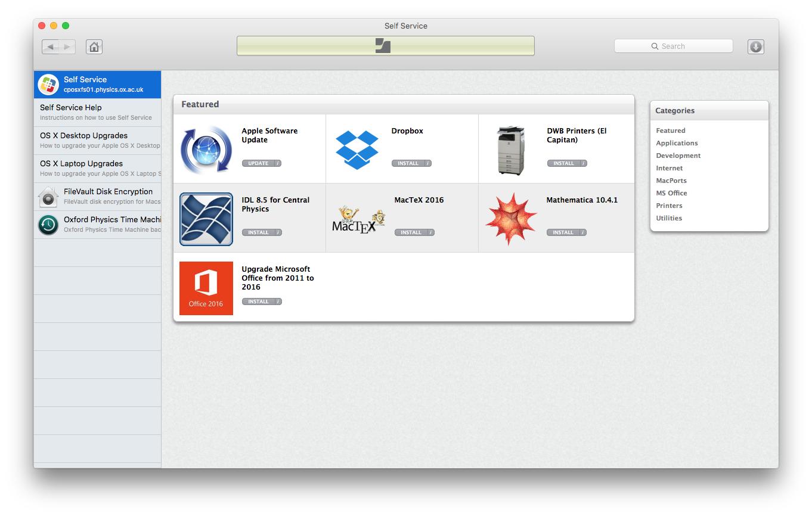Open Self Service Help in sidebar
Viewport: 812px width, 516px height.
[97, 113]
